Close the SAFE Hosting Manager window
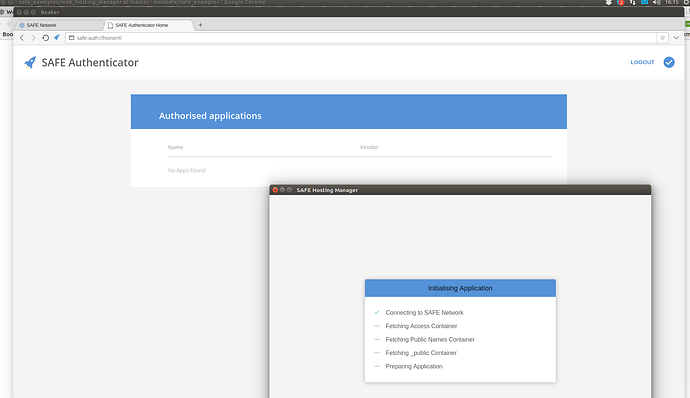The width and height of the screenshot is (690, 398). (275, 190)
